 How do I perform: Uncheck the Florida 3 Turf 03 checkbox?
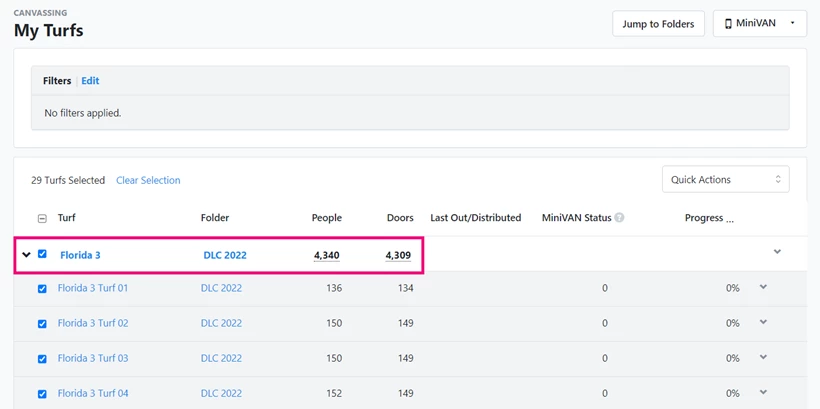coord(42,359)
